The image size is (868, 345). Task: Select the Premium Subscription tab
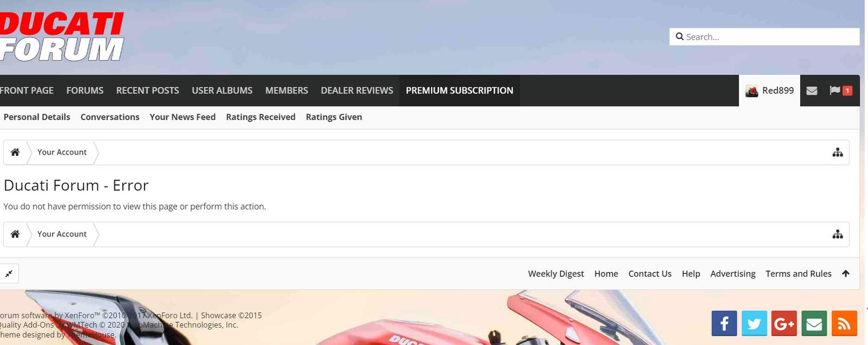tap(459, 91)
